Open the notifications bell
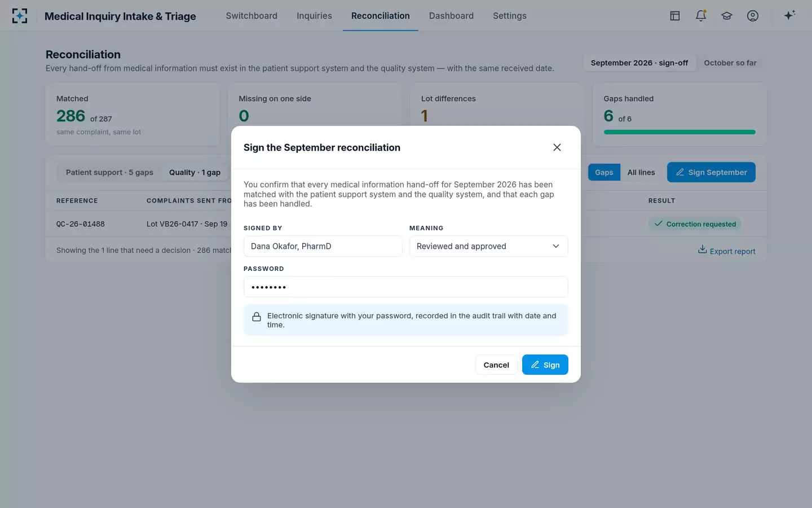 pos(701,16)
